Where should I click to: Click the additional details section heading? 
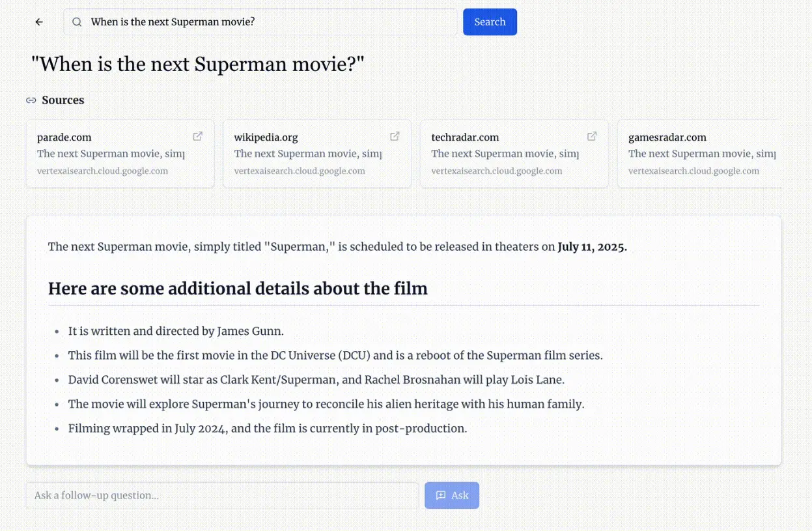point(238,288)
